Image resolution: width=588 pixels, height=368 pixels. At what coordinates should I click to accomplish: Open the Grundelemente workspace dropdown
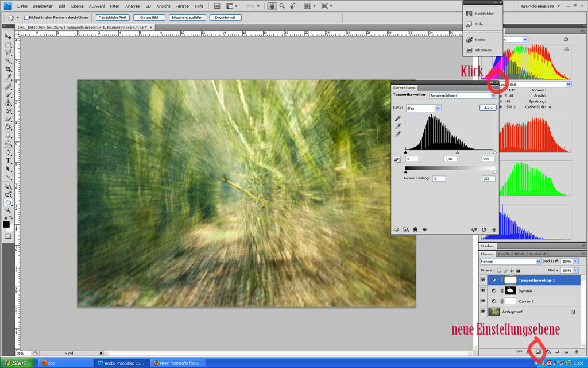pyautogui.click(x=540, y=6)
